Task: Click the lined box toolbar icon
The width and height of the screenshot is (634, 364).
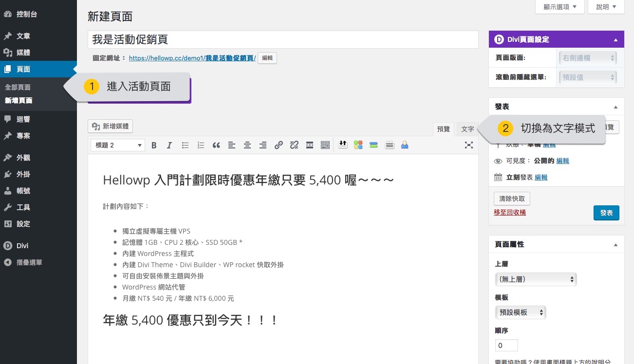Action: (390, 145)
